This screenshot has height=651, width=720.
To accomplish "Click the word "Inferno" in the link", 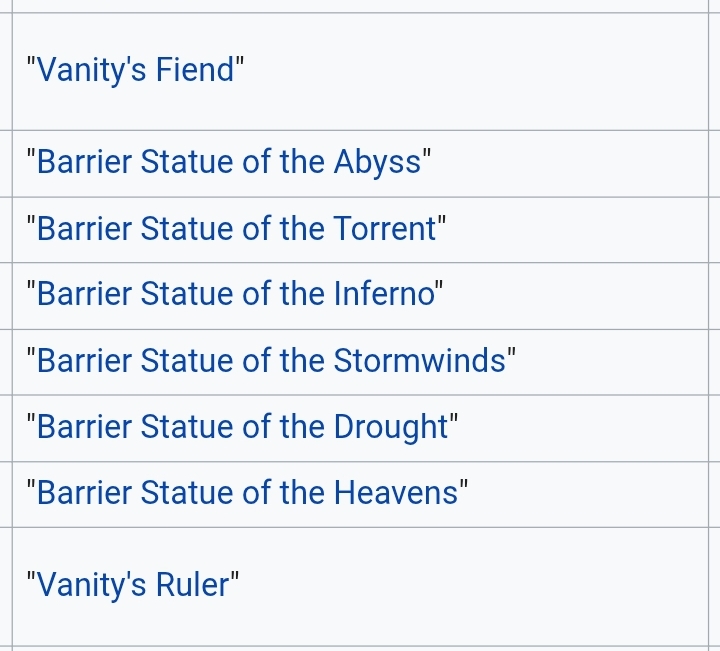I will pyautogui.click(x=383, y=294).
